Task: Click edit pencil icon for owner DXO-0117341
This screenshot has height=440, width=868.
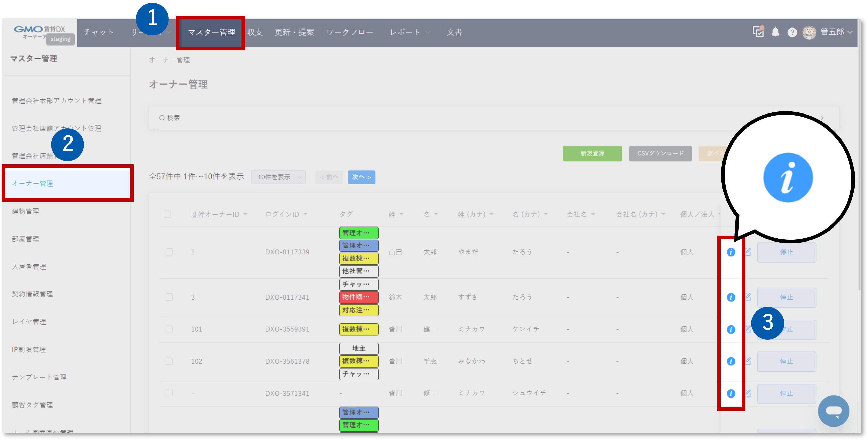Action: tap(748, 297)
